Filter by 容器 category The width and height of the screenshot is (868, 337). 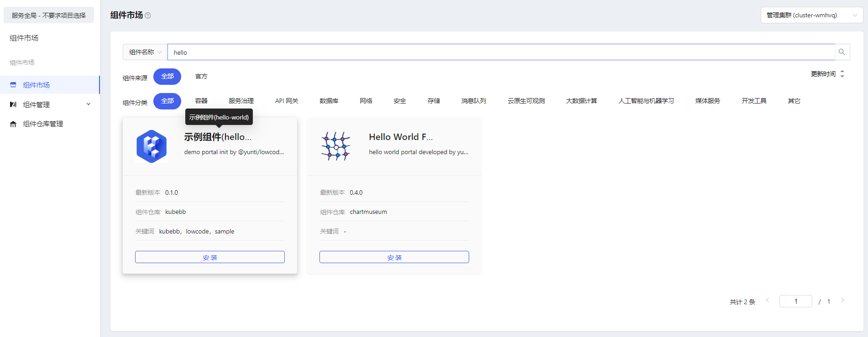(x=201, y=101)
